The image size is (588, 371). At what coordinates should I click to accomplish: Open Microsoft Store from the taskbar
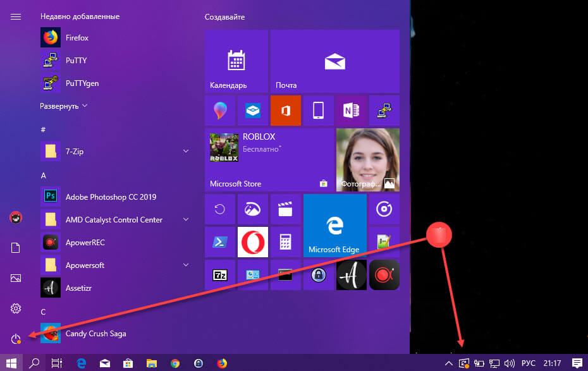click(128, 363)
